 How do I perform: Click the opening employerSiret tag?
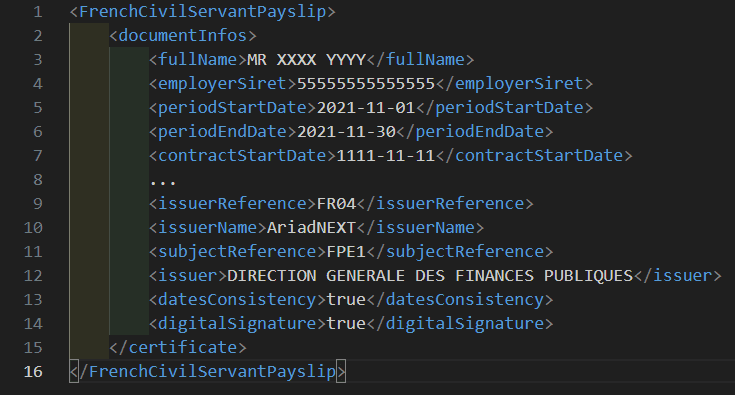tap(223, 84)
